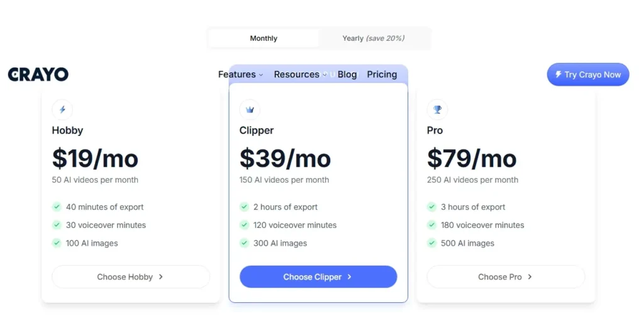Click the green checkmark beside 3 hours of export
The width and height of the screenshot is (644, 323).
431,207
